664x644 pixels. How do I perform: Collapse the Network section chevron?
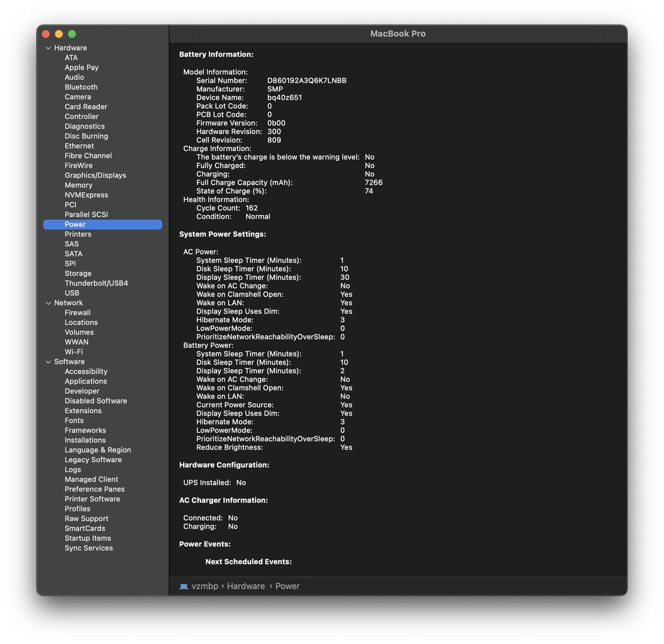click(x=48, y=303)
